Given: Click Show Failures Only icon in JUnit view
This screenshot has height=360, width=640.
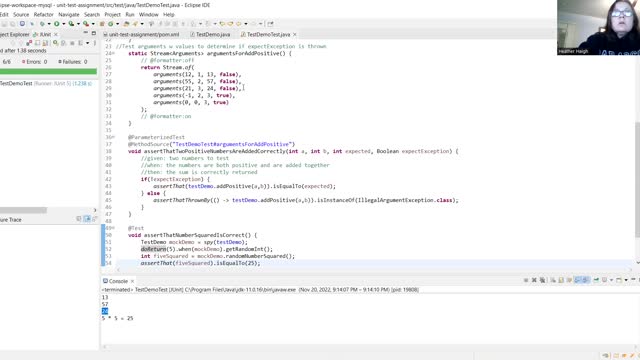Looking at the screenshot, I should click(x=29, y=43).
